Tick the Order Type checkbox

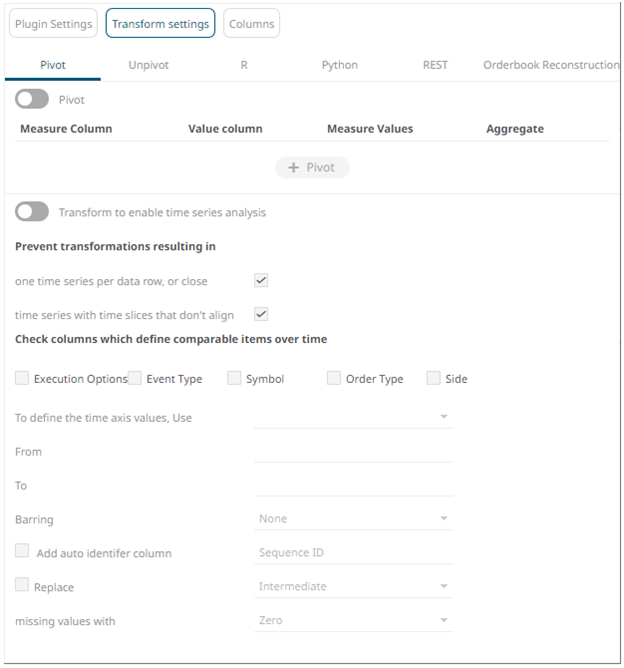pos(334,379)
